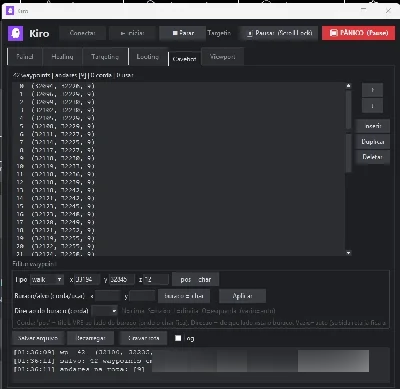Select waypoint row 9 in the list
Image resolution: width=400 pixels, height=389 pixels.
click(x=178, y=158)
